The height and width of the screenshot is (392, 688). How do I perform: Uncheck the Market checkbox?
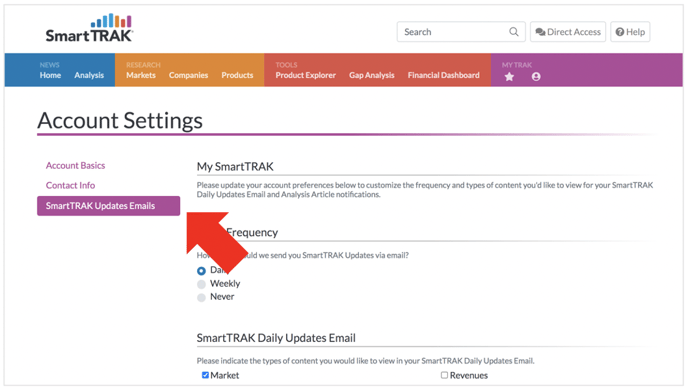[205, 375]
